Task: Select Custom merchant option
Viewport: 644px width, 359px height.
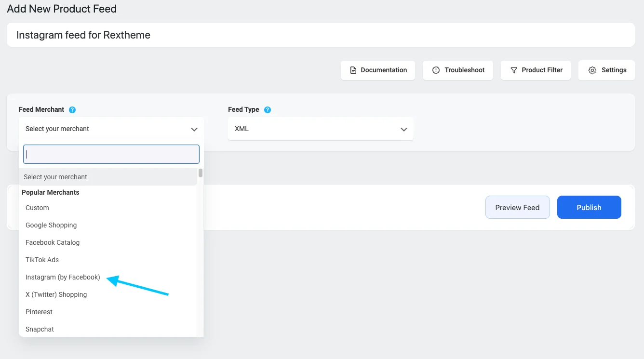Action: pos(107,208)
